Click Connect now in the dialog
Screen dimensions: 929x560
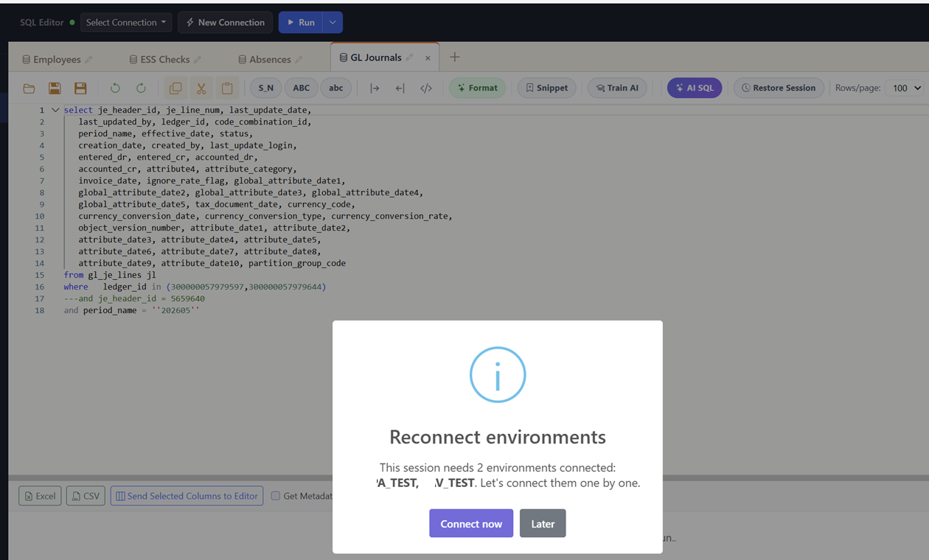[471, 523]
